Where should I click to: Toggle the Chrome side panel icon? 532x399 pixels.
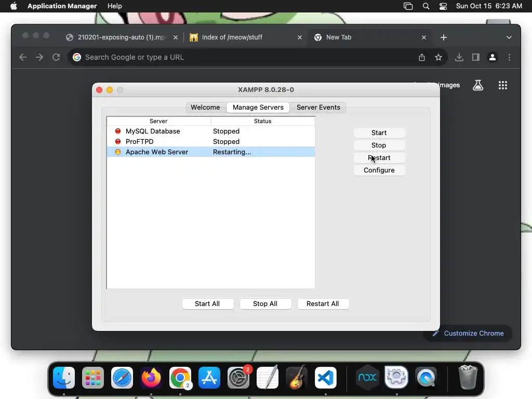point(476,57)
